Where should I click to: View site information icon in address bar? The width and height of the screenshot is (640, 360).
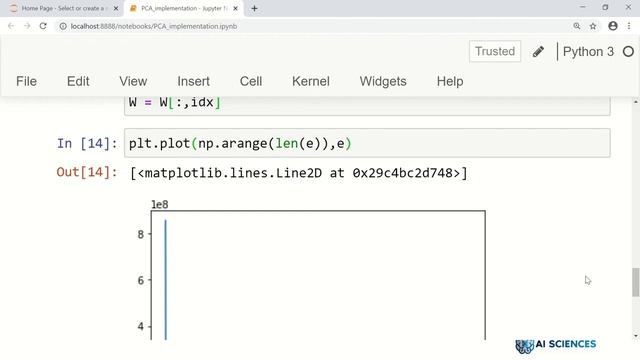point(63,26)
